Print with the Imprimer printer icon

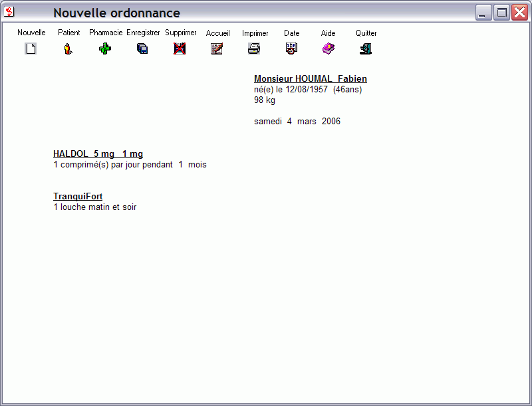click(x=254, y=49)
